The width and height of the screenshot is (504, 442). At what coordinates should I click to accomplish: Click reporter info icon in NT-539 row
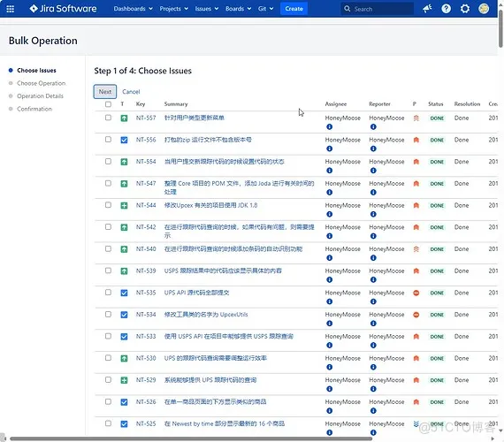point(373,280)
